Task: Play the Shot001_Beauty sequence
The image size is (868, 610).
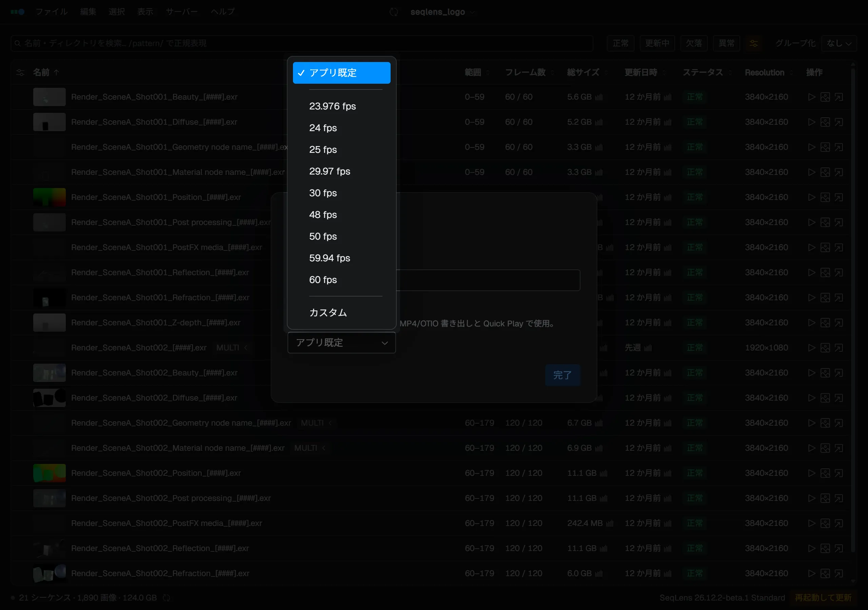Action: click(812, 97)
